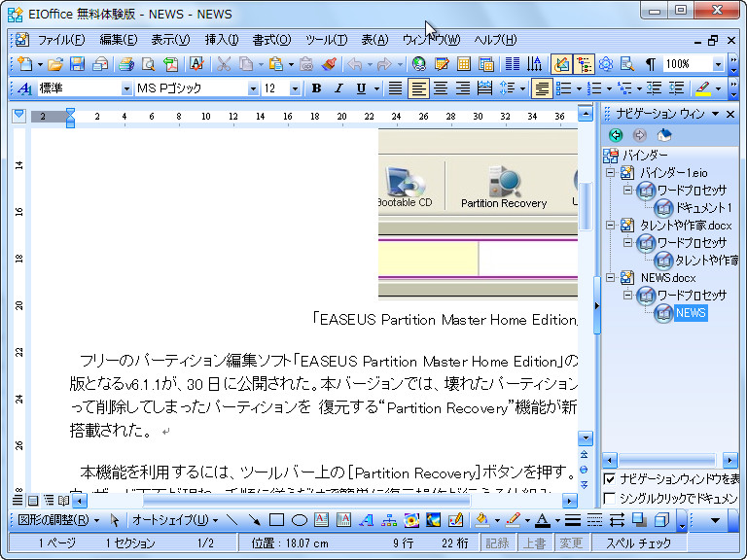This screenshot has height=560, width=747.
Task: Draw a line with the Line tool
Action: 232,520
